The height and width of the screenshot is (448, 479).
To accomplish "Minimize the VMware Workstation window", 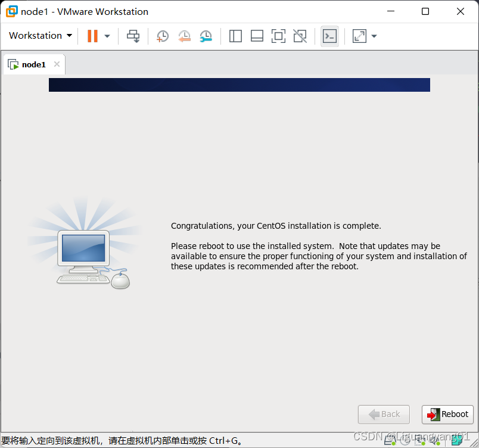I will coord(391,11).
